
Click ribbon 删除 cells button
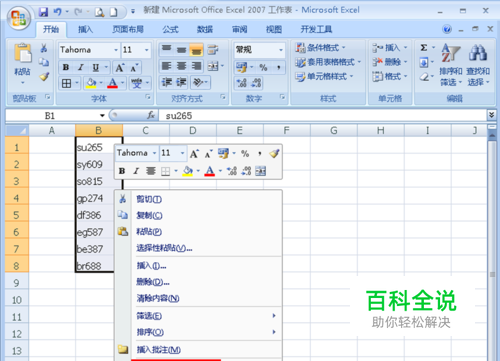[x=390, y=62]
